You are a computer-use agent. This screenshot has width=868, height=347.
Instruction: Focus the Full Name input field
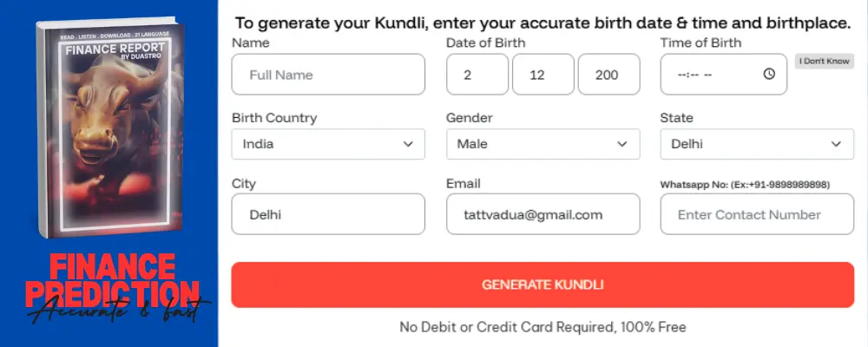(x=328, y=75)
